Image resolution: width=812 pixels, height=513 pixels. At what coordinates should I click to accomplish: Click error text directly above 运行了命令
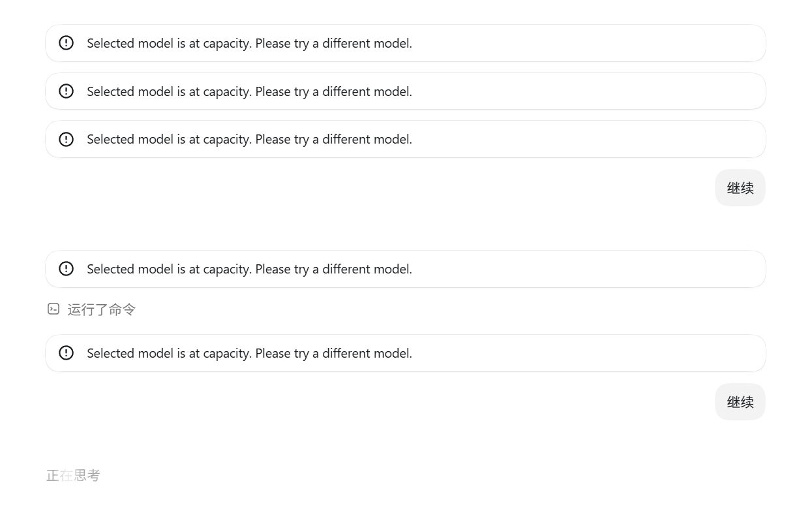pyautogui.click(x=249, y=269)
